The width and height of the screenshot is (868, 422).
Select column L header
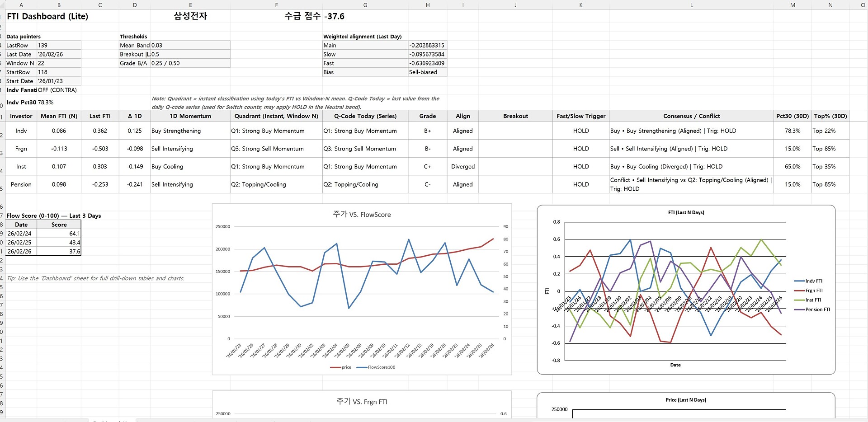click(x=691, y=5)
